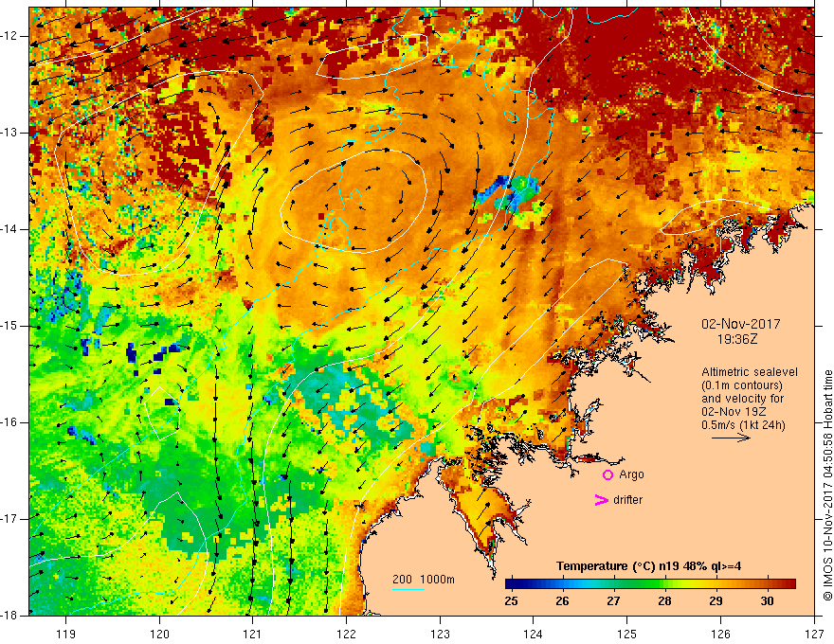Click the longitude axis label 121
Screen dimensions: 834x644
(253, 634)
